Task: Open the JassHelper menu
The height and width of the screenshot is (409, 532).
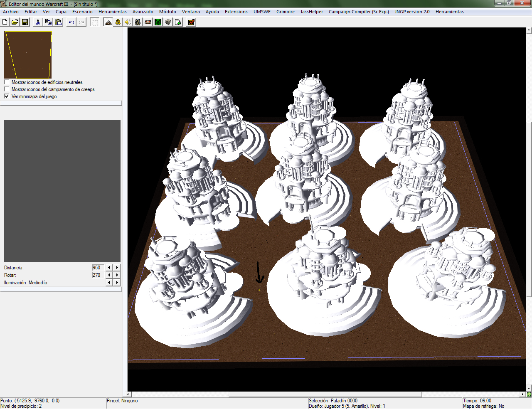Action: click(312, 12)
